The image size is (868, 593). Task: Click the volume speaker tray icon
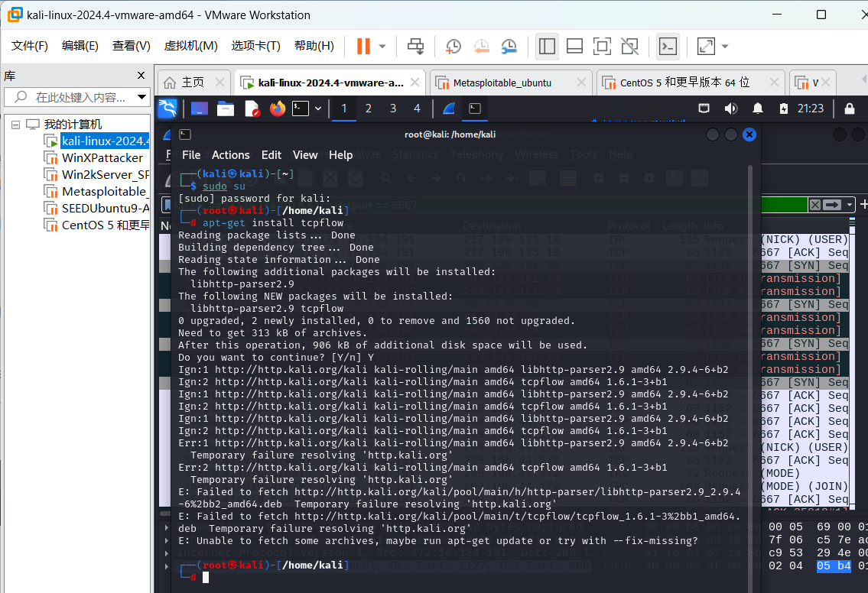click(730, 109)
